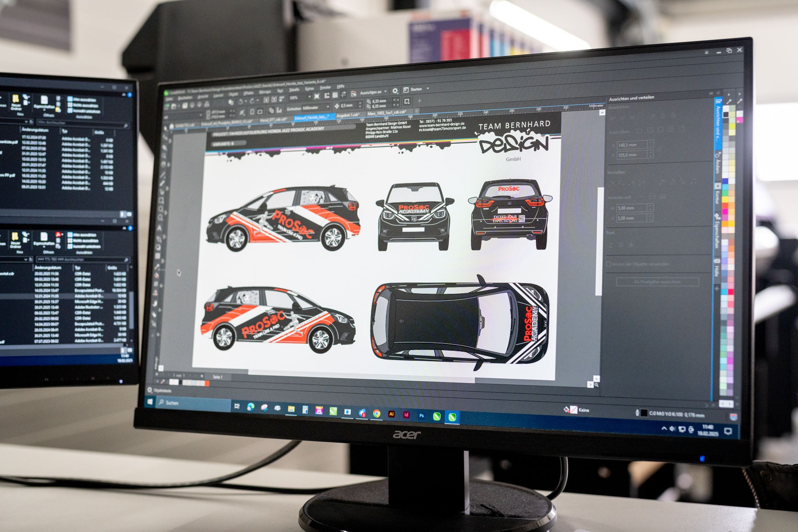The height and width of the screenshot is (532, 798).
Task: Click the undo arrow icon
Action: pyautogui.click(x=240, y=102)
